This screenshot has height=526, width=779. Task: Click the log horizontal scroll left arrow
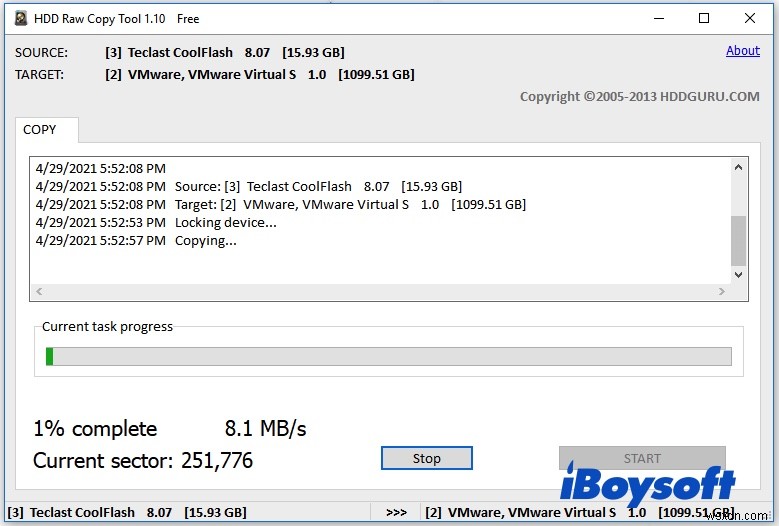click(39, 292)
